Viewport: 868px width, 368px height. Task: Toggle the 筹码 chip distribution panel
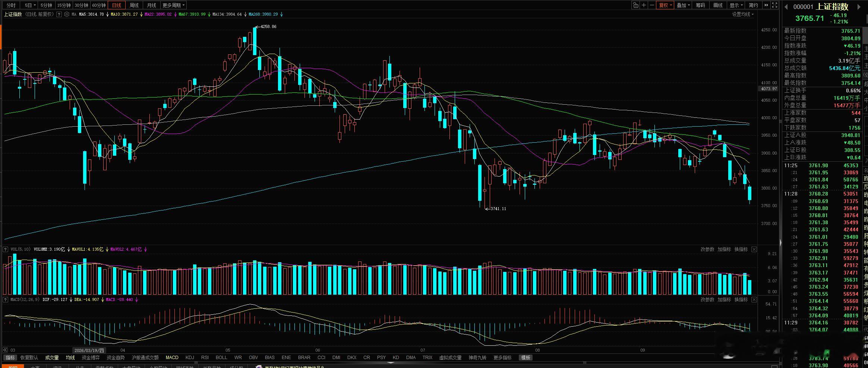point(700,5)
